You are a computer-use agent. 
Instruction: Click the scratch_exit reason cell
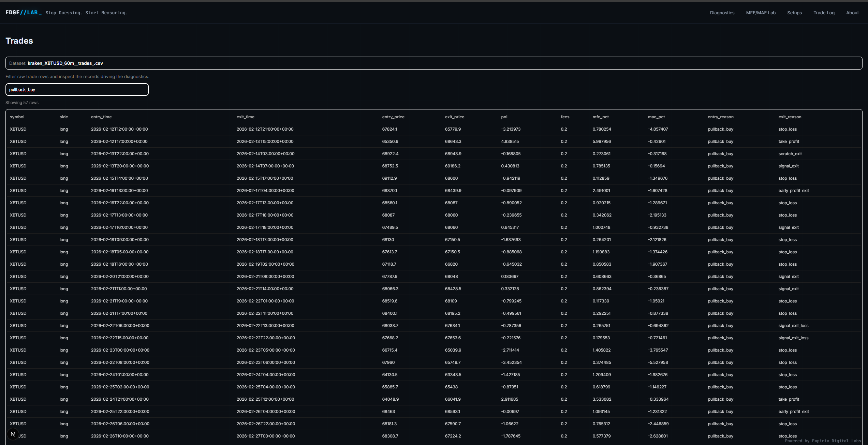coord(790,154)
